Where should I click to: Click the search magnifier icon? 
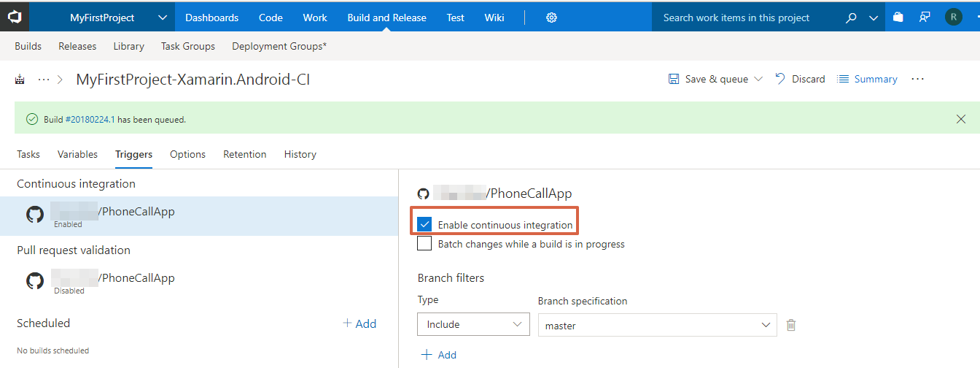tap(851, 18)
